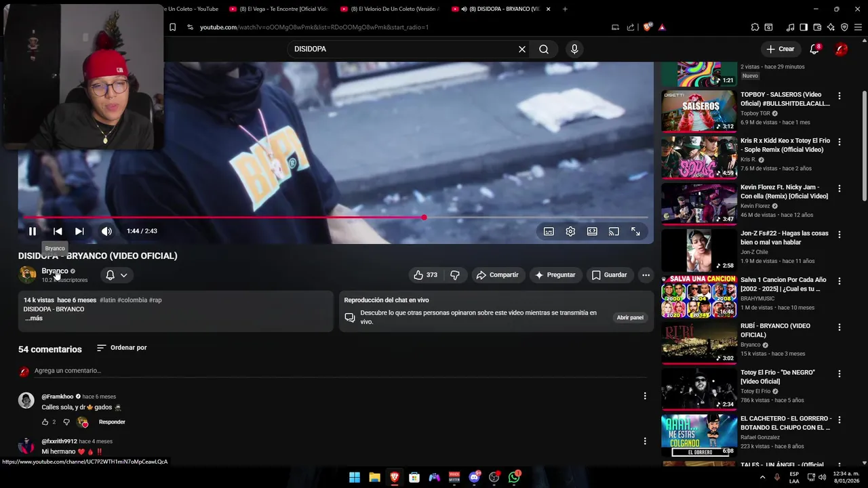Open options for EL CACHETERO video

839,420
